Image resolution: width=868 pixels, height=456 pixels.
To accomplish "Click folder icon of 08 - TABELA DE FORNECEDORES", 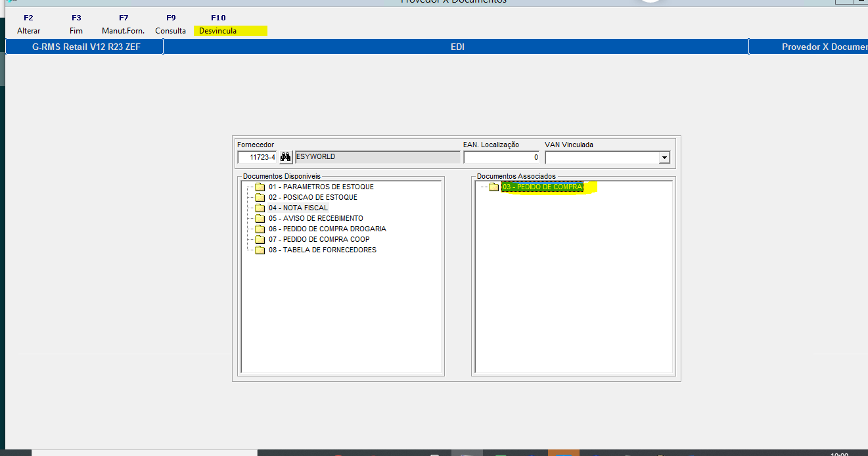I will pyautogui.click(x=260, y=250).
